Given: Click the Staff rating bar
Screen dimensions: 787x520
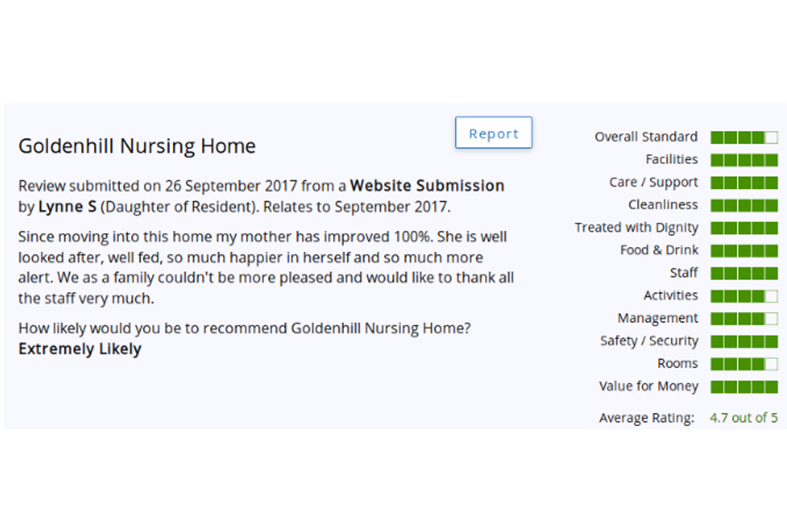Looking at the screenshot, I should pyautogui.click(x=744, y=273).
